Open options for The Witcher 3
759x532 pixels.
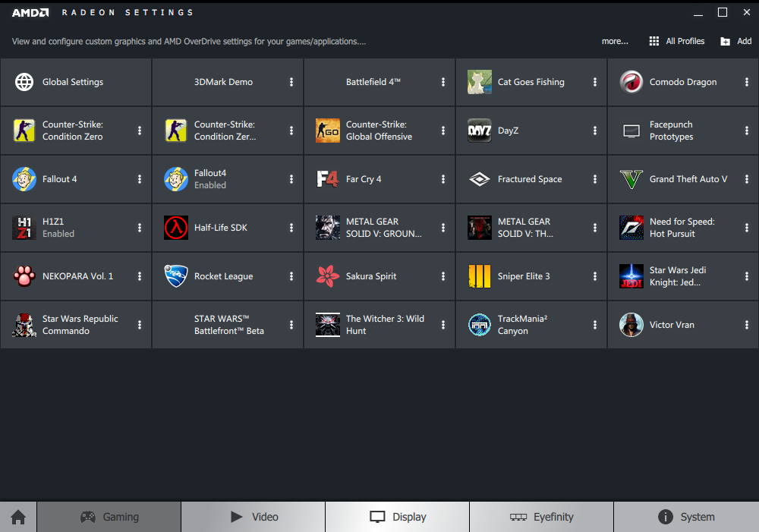[x=443, y=325]
